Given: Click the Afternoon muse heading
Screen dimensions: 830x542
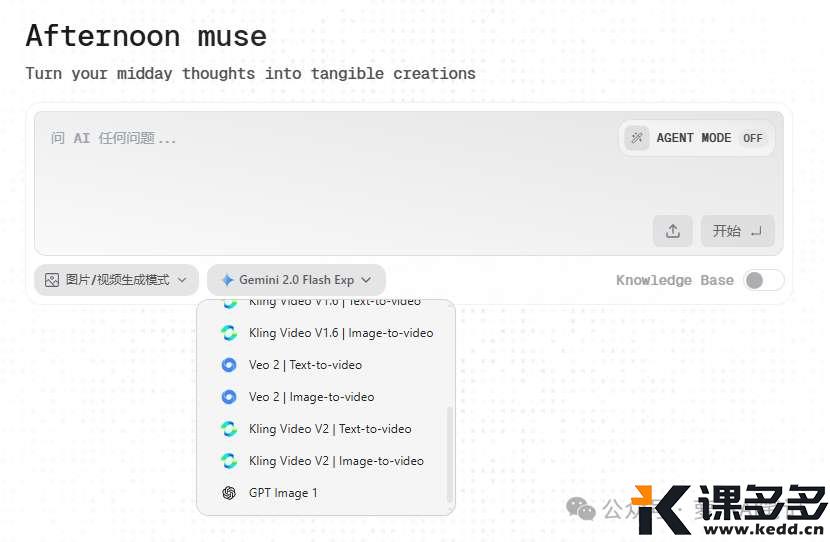Looking at the screenshot, I should point(146,36).
